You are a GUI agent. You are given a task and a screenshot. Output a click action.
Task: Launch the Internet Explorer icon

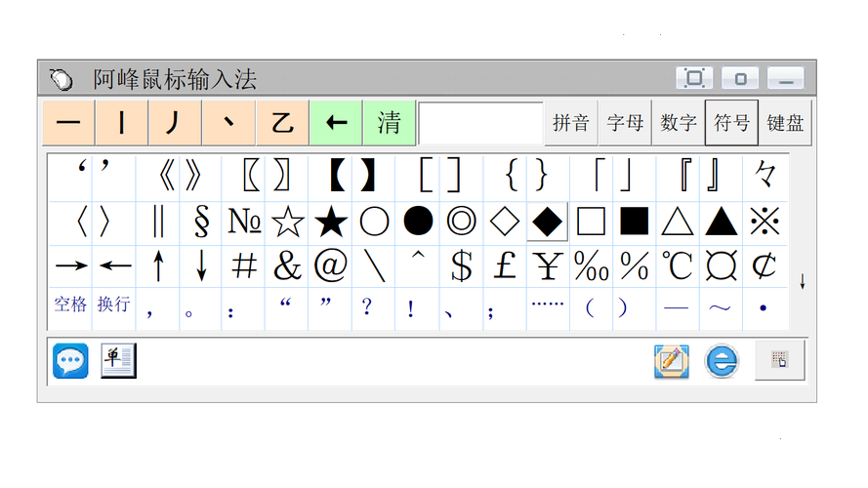(722, 361)
